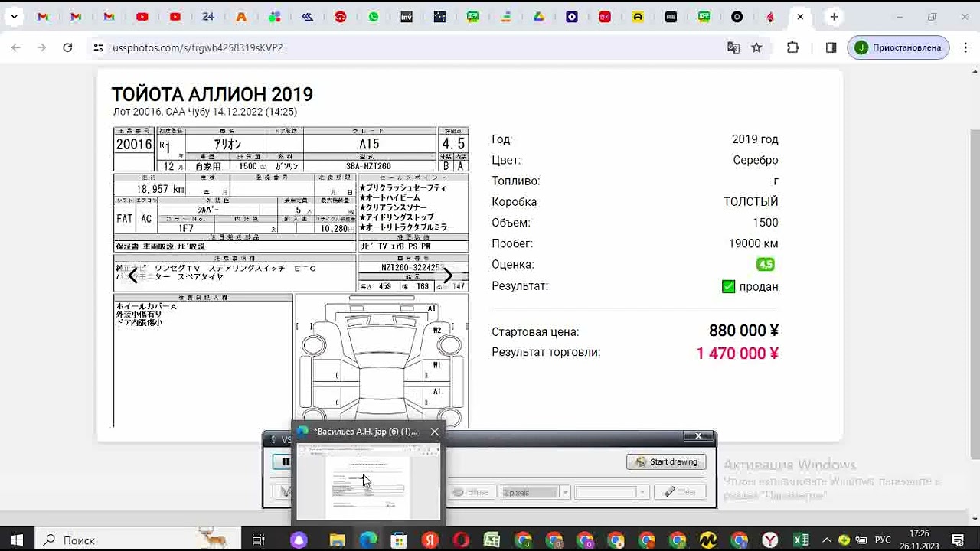Open the red Я Yandex taskbar icon

point(430,540)
